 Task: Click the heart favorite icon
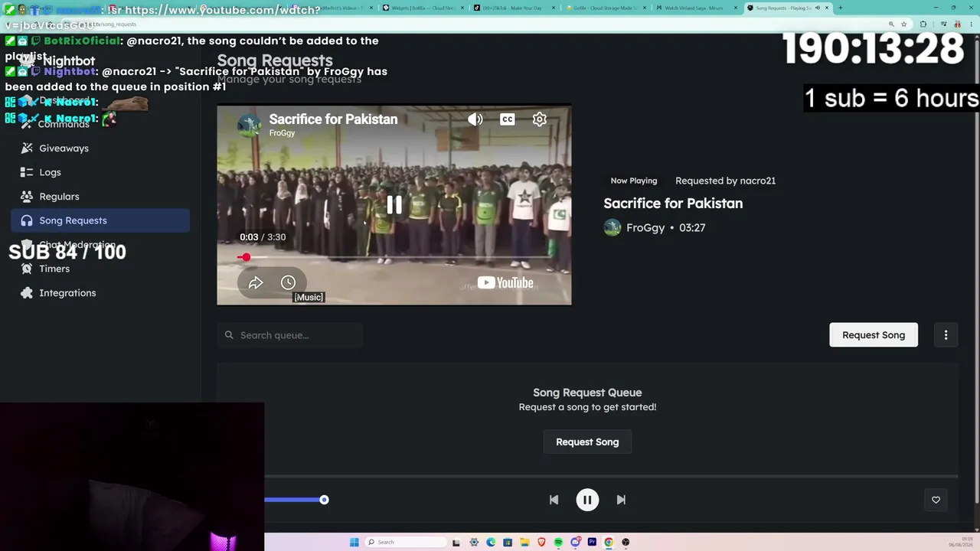click(x=936, y=500)
